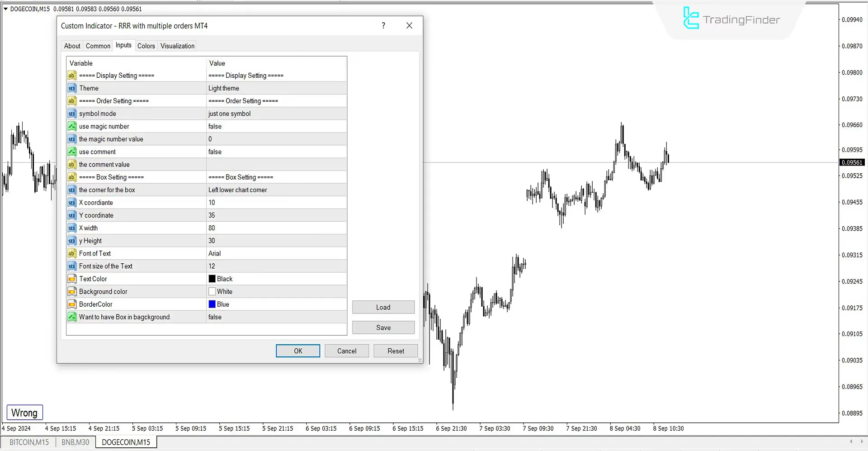Screen dimensions: 868x451
Task: Click the ab icon beside Box Setting header
Action: click(x=72, y=177)
